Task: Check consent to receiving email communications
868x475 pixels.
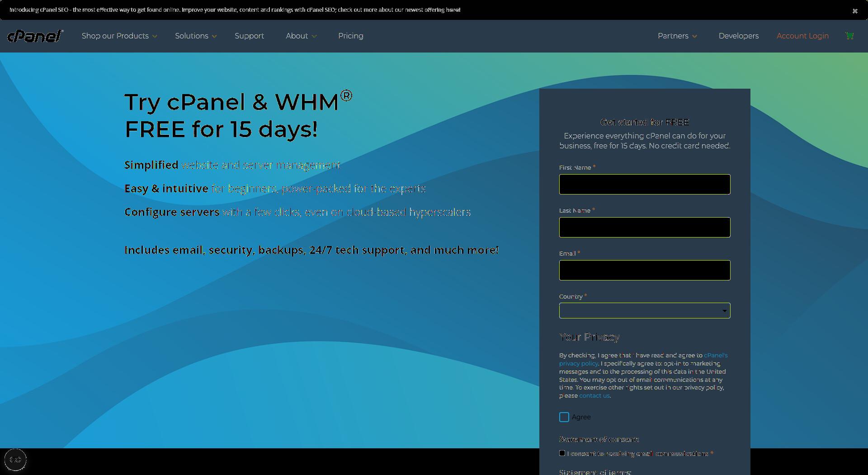Action: point(562,453)
